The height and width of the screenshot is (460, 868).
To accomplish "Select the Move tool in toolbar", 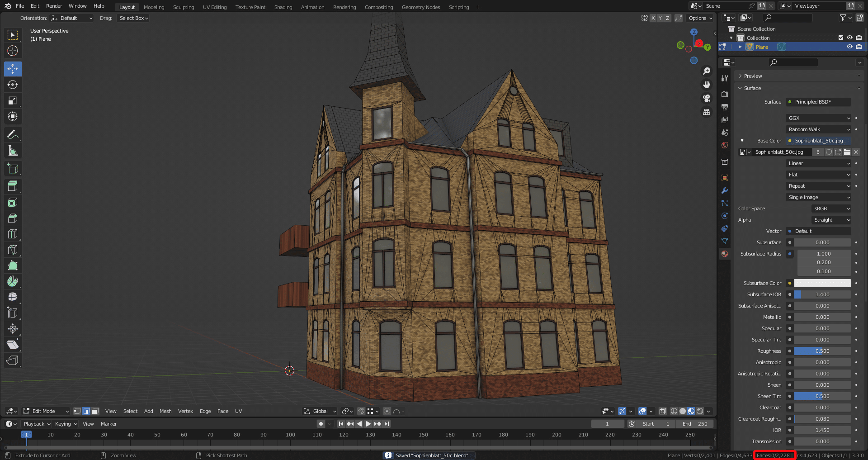I will click(x=13, y=69).
